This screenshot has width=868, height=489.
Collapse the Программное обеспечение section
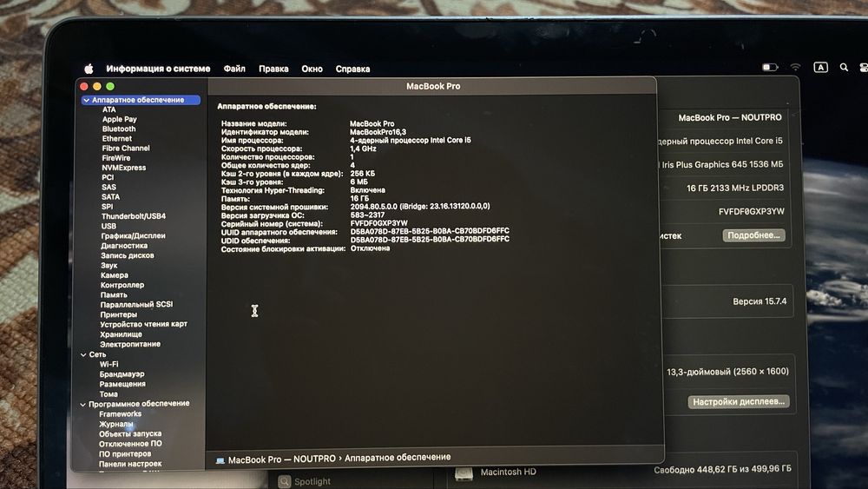[x=82, y=404]
